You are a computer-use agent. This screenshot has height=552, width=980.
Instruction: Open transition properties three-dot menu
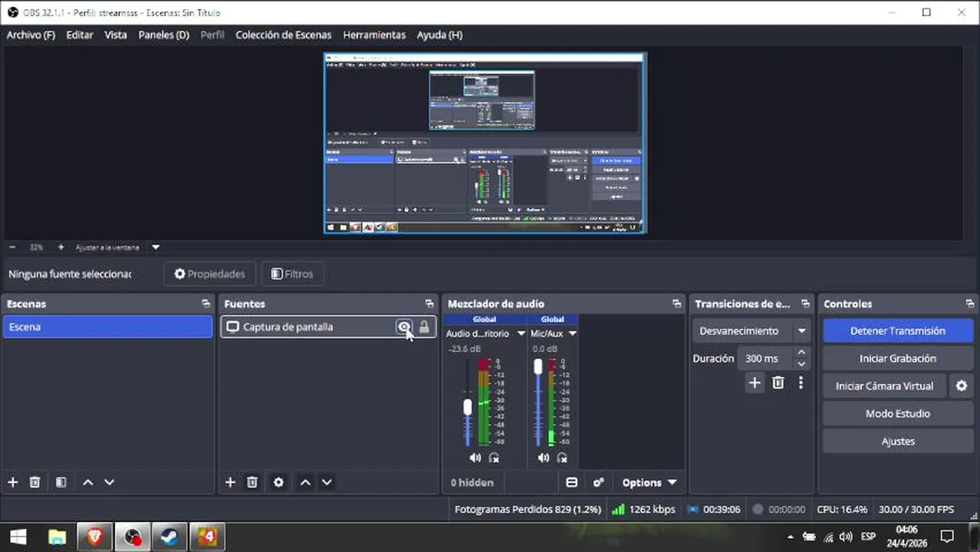point(801,383)
